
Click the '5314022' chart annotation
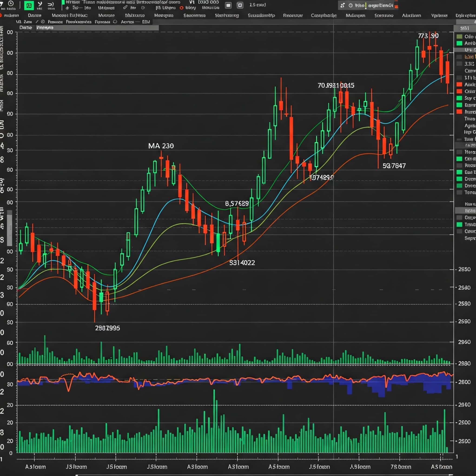point(242,263)
